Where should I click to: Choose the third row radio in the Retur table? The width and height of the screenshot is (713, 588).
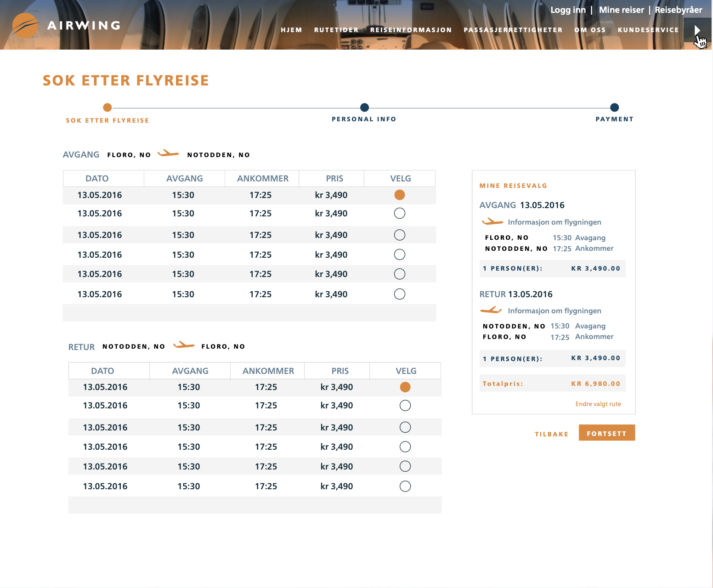pos(405,427)
